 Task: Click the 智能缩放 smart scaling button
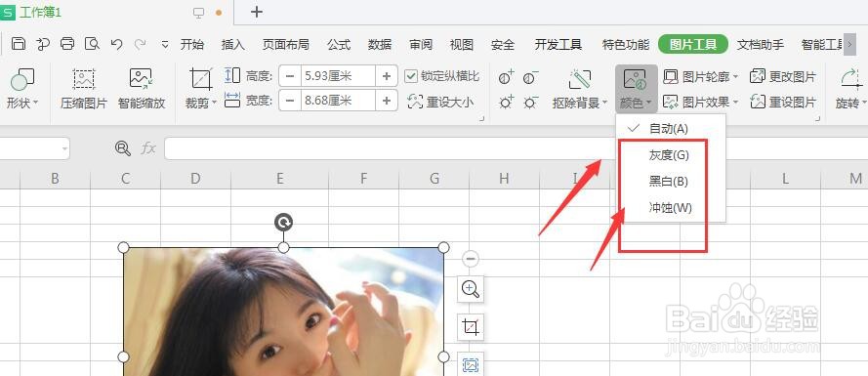(142, 89)
